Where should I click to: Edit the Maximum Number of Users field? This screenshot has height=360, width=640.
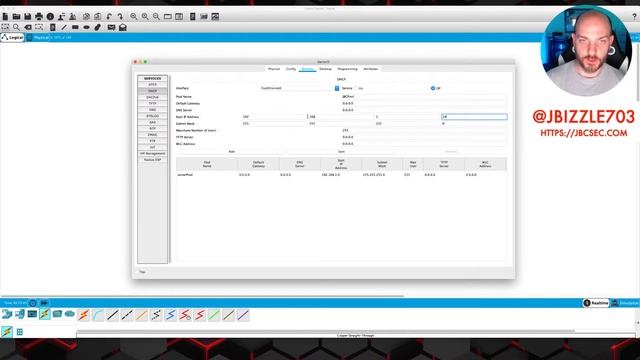(x=424, y=131)
